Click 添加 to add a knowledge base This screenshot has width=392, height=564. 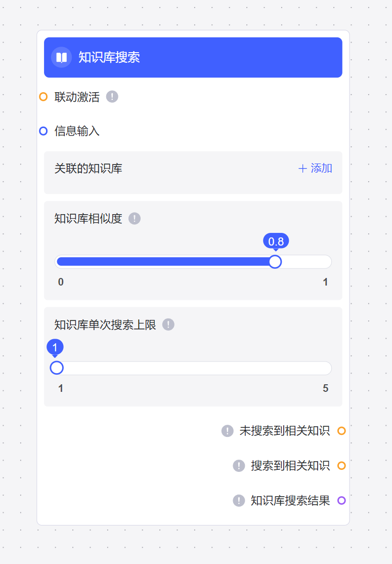316,169
